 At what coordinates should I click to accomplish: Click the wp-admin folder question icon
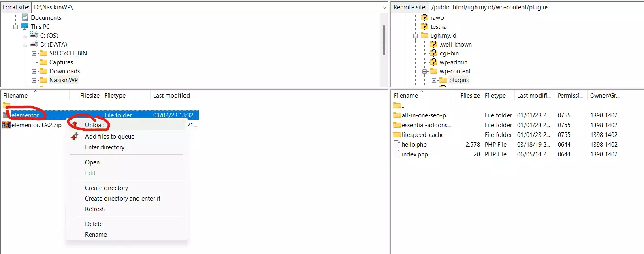click(434, 62)
